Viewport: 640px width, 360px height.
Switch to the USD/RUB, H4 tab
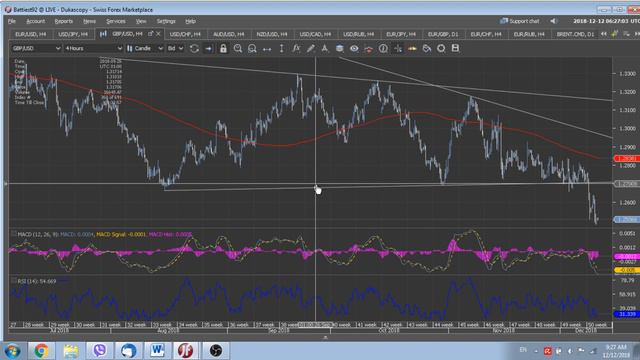click(358, 34)
